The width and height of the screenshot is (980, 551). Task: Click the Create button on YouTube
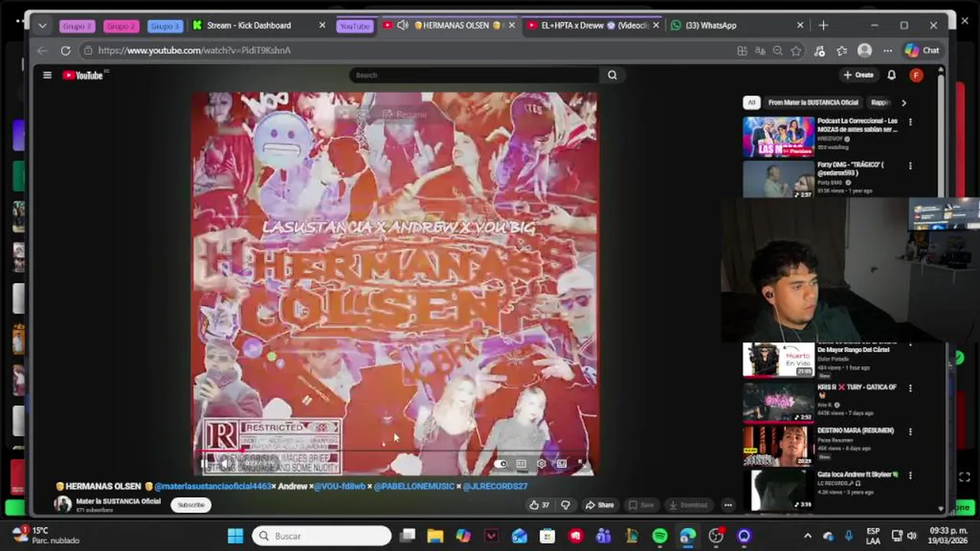(858, 75)
